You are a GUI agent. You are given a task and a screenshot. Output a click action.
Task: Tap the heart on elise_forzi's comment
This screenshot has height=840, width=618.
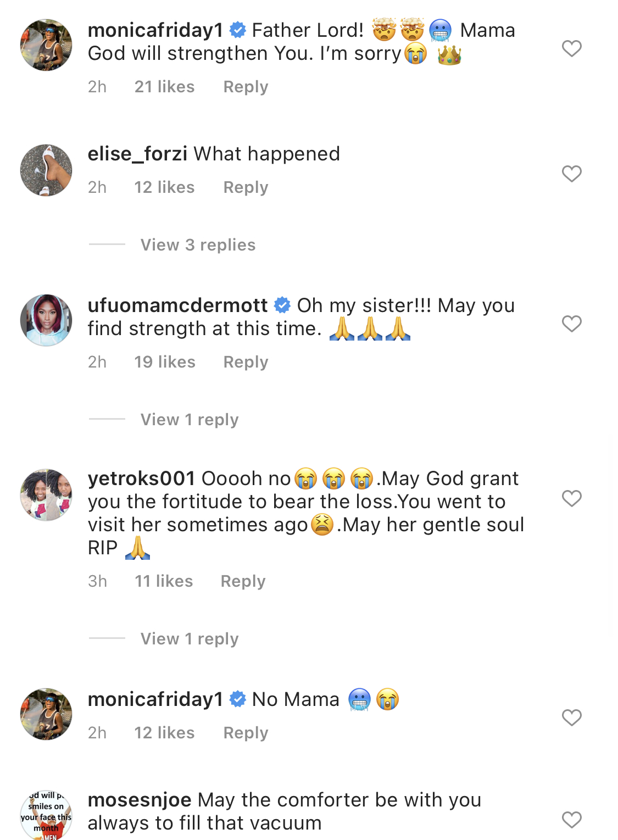click(x=571, y=174)
